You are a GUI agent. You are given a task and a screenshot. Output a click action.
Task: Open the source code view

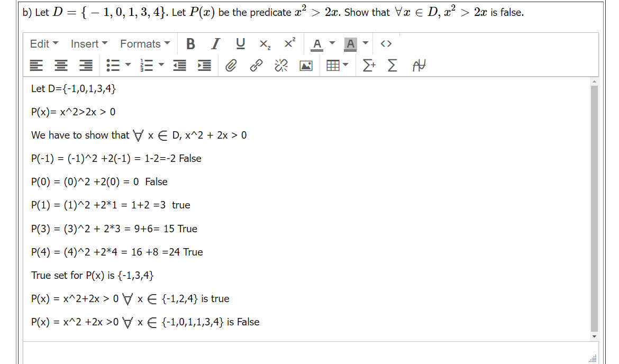coord(386,44)
